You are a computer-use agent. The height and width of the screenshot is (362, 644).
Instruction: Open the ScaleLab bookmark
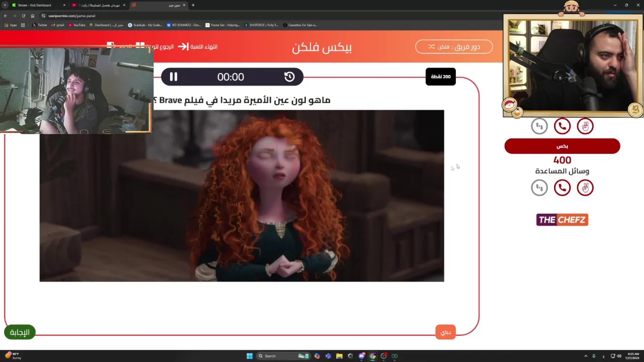click(145, 25)
